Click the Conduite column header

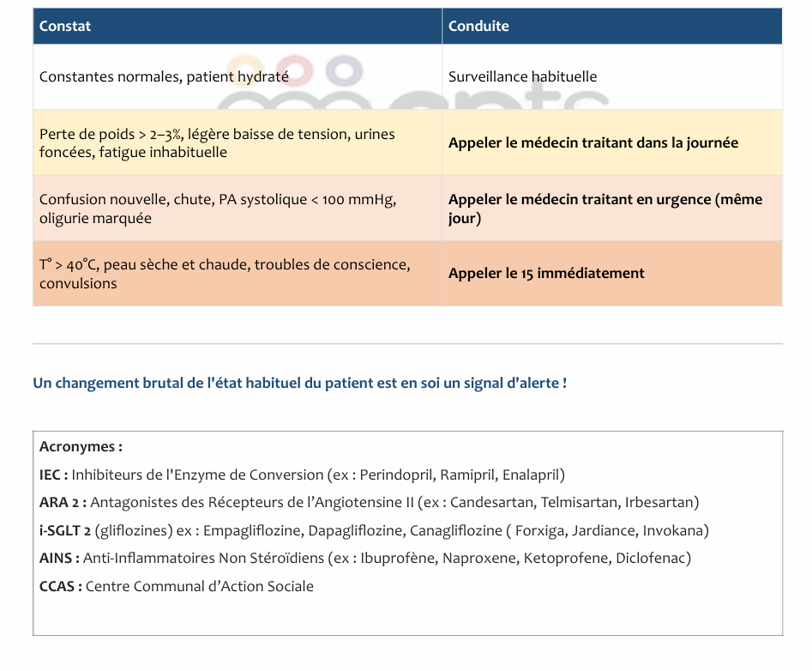(612, 26)
